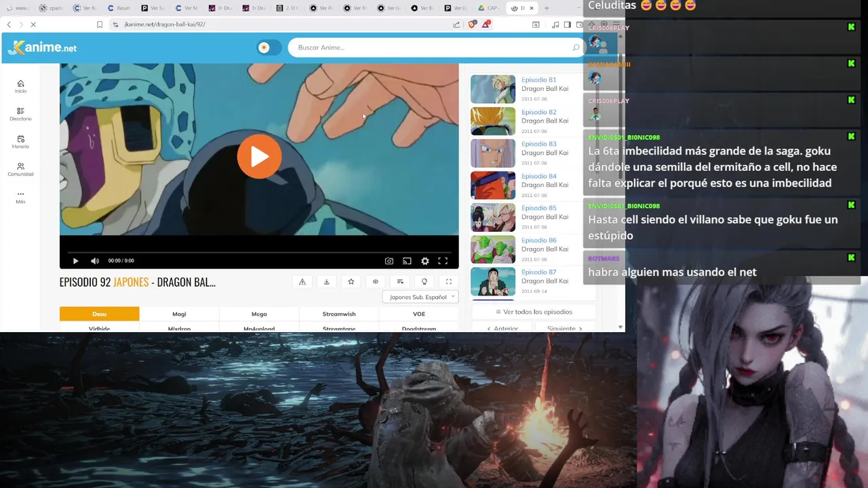Click the page scrollbar down arrow
The image size is (868, 488).
pyautogui.click(x=620, y=327)
